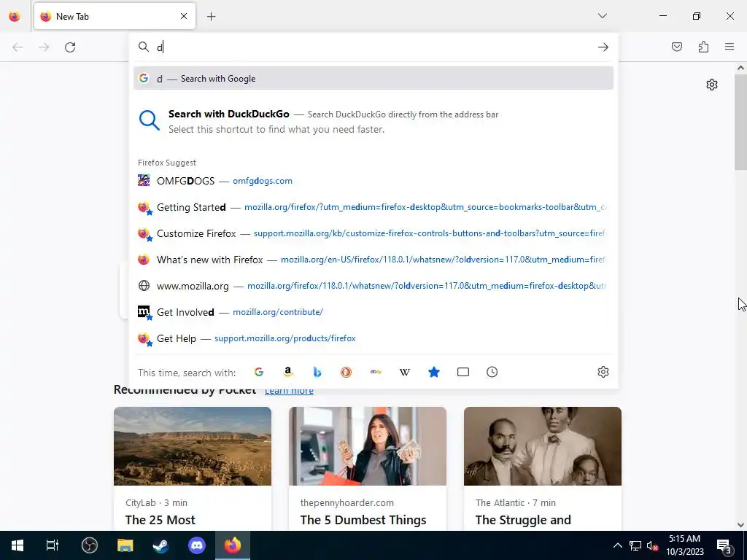Screen dimensions: 747x560
Task: Open the Getting Started bookmark suggestion
Action: (x=373, y=207)
